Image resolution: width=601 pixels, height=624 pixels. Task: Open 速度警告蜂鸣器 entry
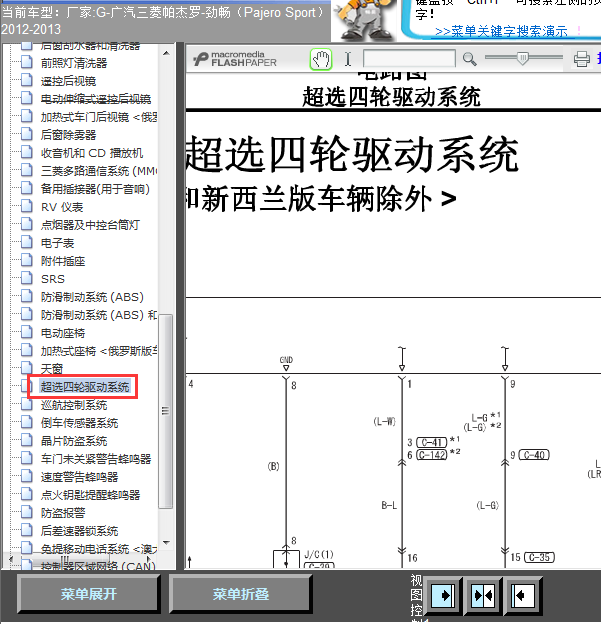80,477
